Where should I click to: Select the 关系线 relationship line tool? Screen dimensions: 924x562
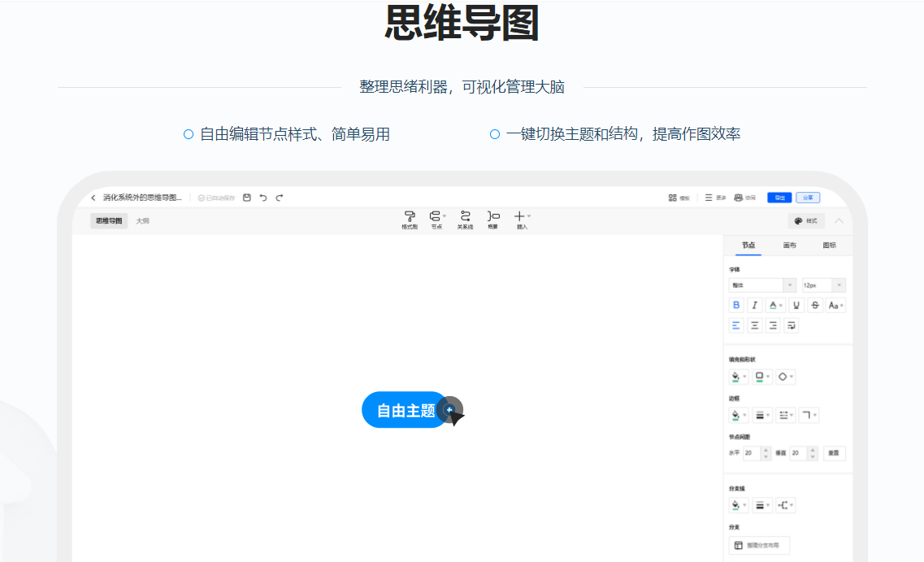coord(465,220)
